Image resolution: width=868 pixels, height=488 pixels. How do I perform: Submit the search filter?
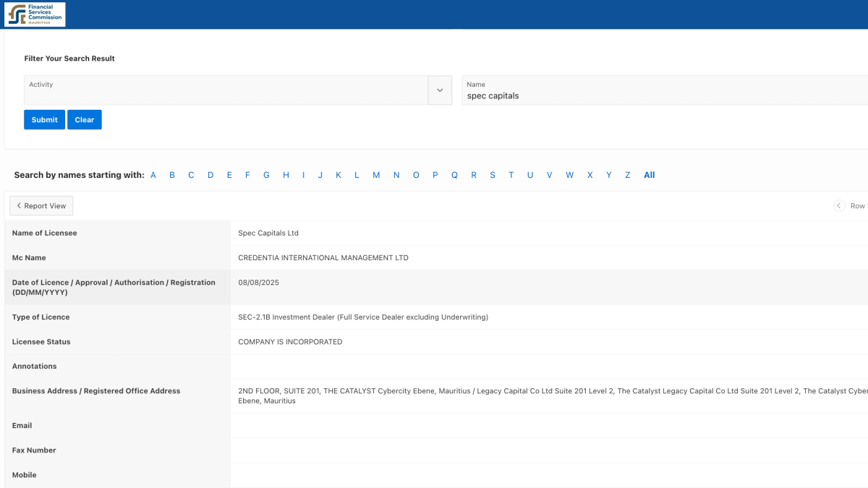[44, 120]
